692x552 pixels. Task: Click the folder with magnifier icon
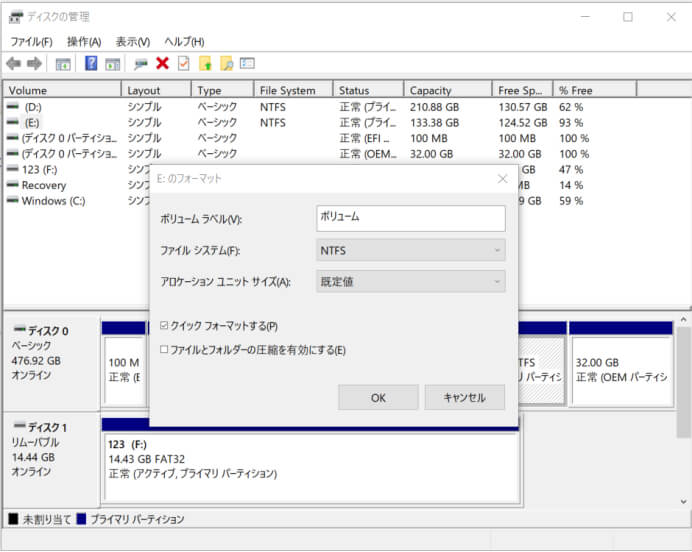226,64
